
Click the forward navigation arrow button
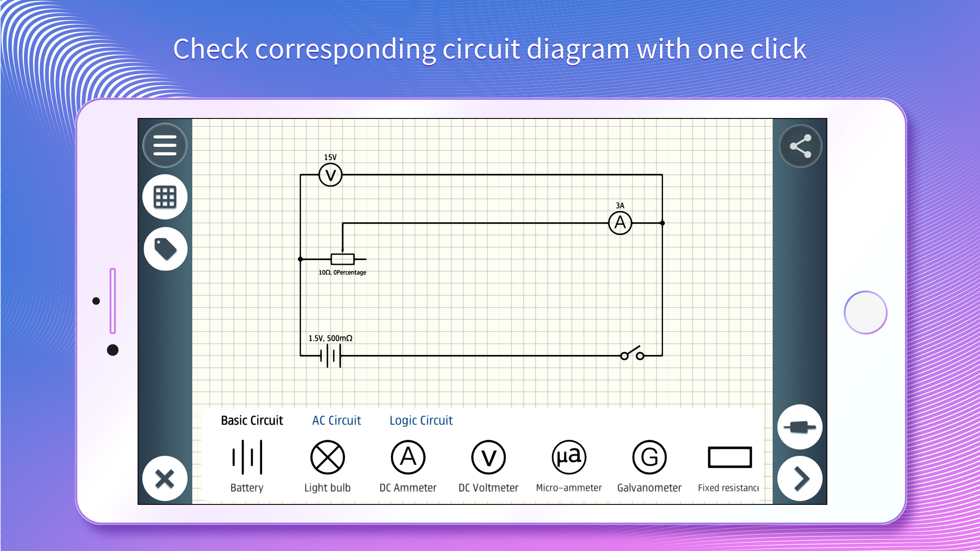(x=800, y=478)
